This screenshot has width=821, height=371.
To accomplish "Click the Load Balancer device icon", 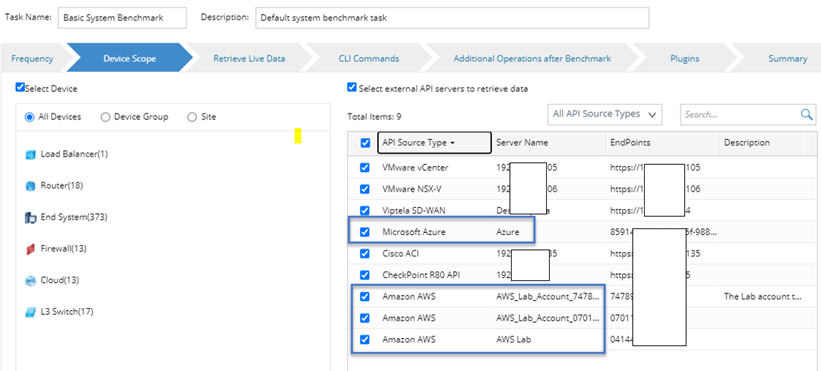I will (30, 154).
